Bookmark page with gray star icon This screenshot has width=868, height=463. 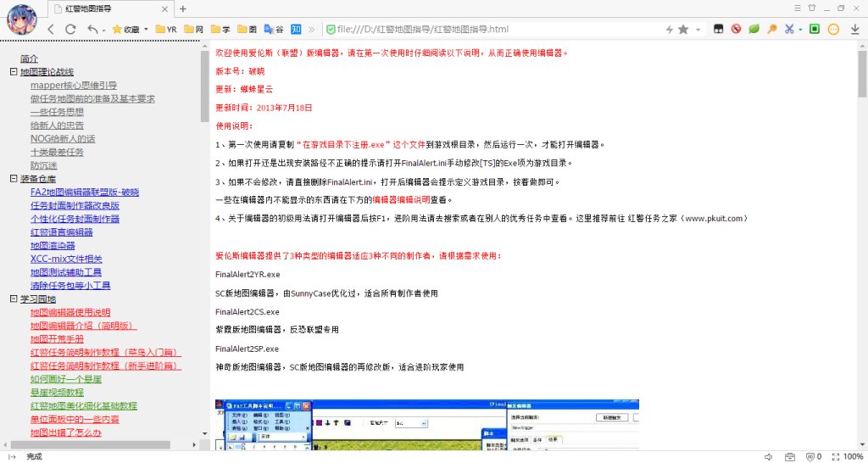[x=684, y=30]
